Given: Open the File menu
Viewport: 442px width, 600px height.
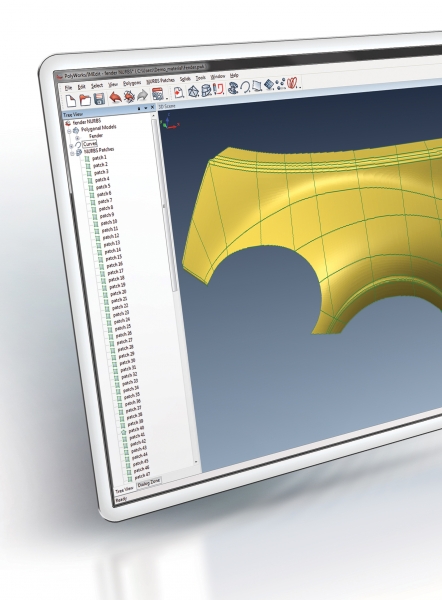Looking at the screenshot, I should [69, 88].
